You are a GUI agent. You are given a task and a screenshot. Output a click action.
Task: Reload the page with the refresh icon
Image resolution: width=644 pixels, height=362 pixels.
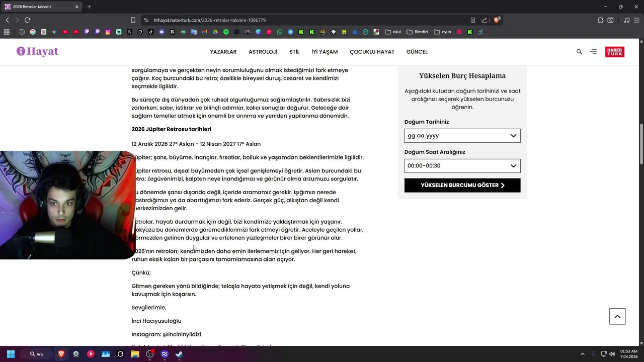27,20
